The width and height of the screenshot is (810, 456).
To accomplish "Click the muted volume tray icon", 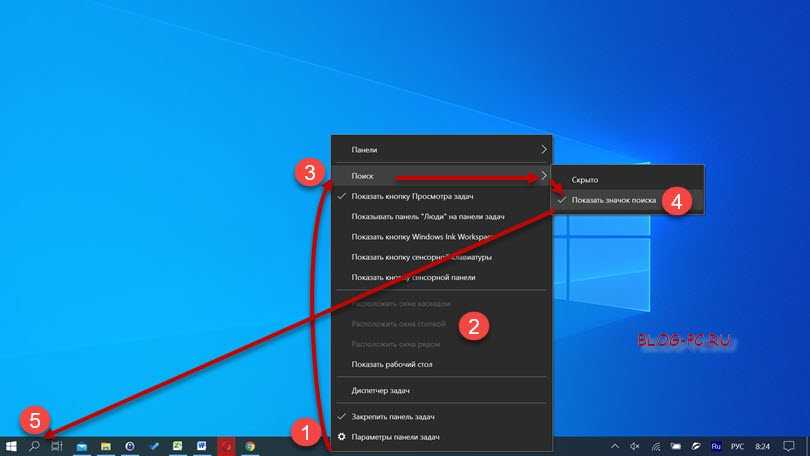I will click(635, 446).
